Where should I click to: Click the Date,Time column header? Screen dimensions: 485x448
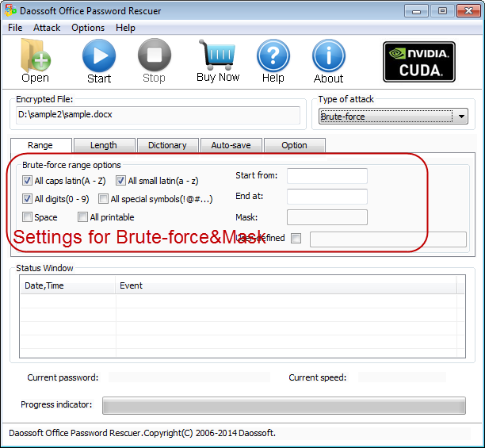pyautogui.click(x=67, y=285)
